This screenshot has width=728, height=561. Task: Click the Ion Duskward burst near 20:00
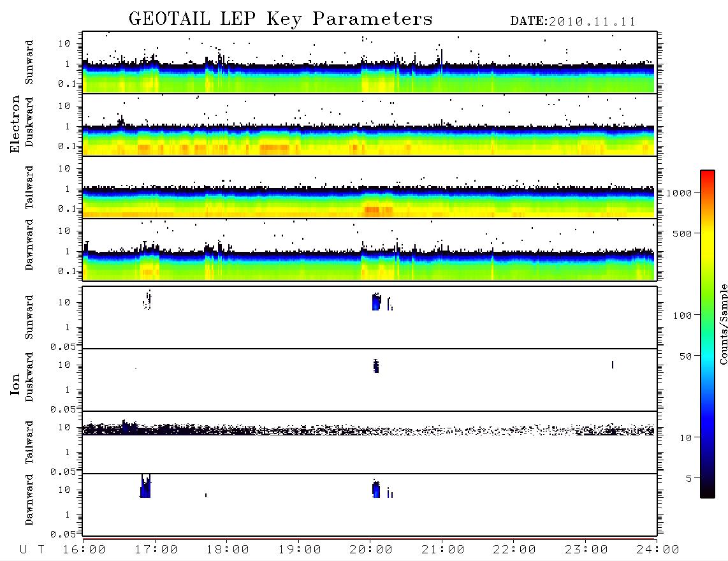[x=376, y=366]
